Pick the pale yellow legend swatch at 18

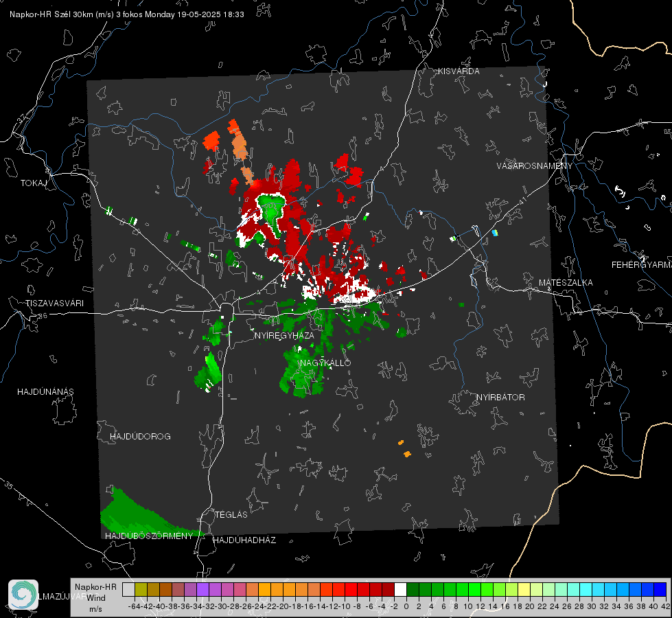tap(524, 589)
